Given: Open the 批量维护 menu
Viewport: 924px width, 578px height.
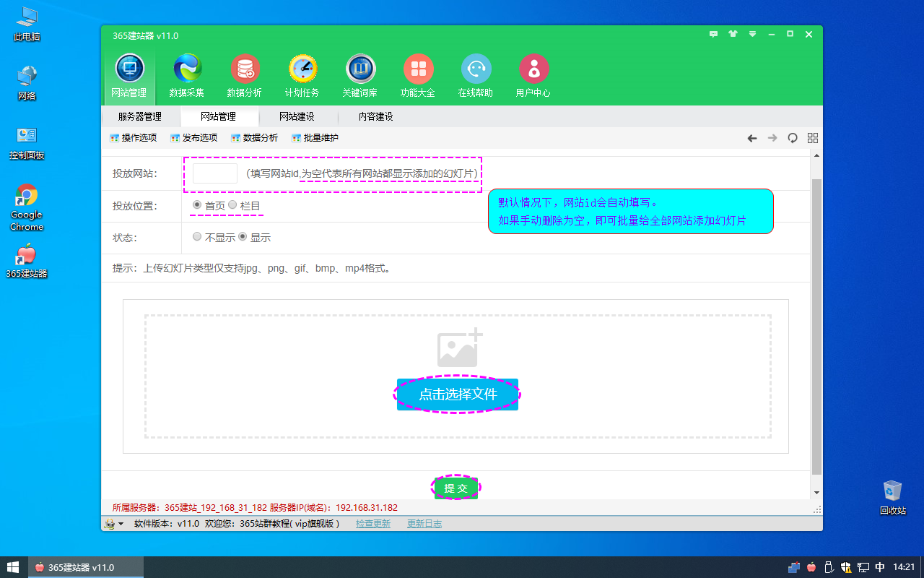Looking at the screenshot, I should 315,138.
